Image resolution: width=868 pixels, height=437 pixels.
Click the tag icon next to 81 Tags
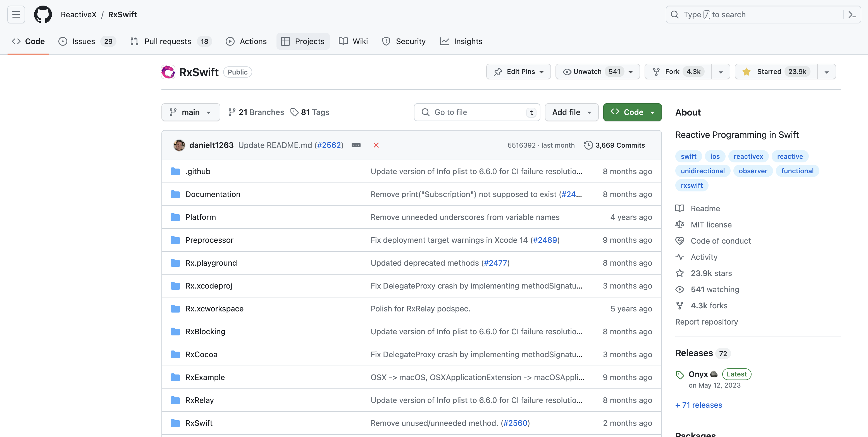point(294,112)
